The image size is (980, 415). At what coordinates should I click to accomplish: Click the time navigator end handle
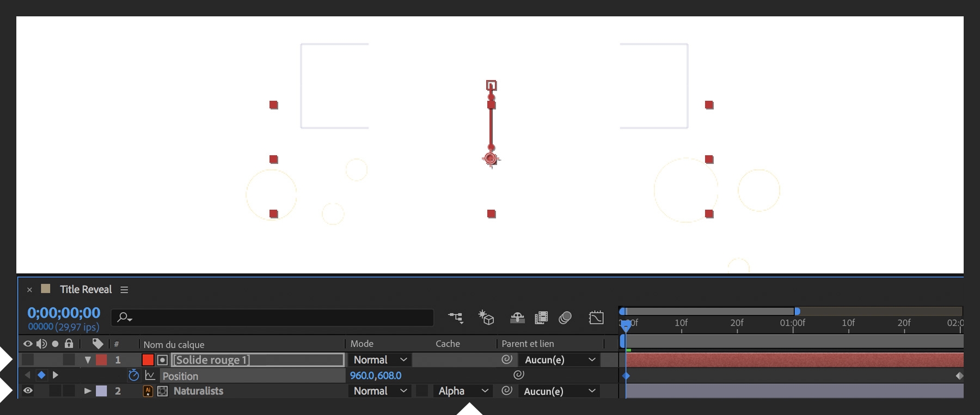(797, 312)
